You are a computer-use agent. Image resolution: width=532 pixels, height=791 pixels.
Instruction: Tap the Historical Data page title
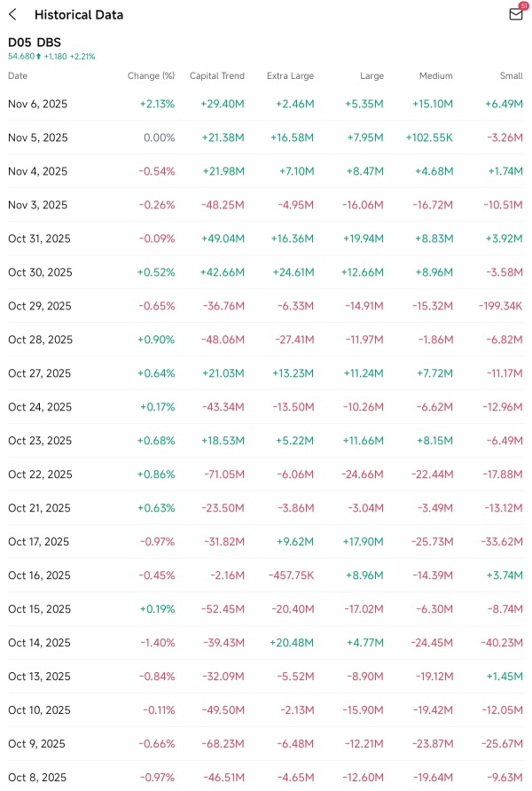[x=79, y=14]
